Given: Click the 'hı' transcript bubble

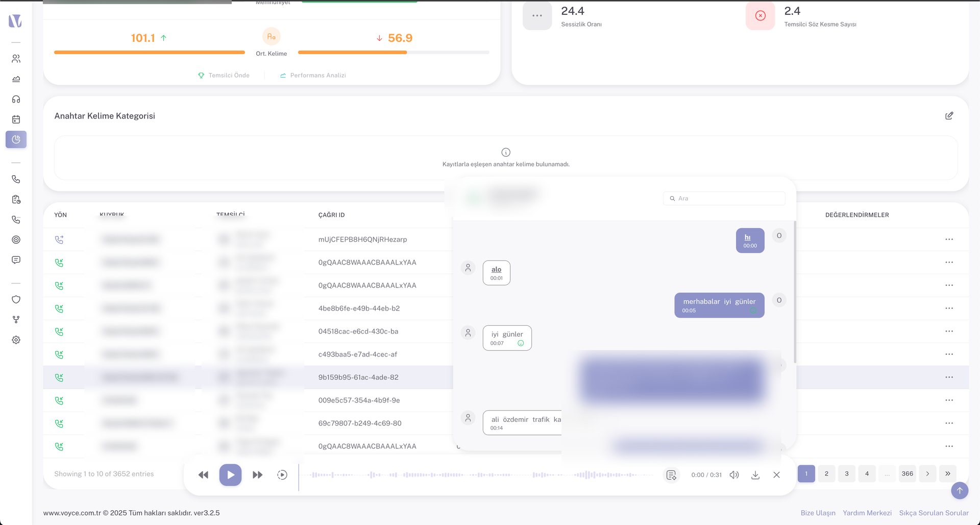Looking at the screenshot, I should (750, 241).
